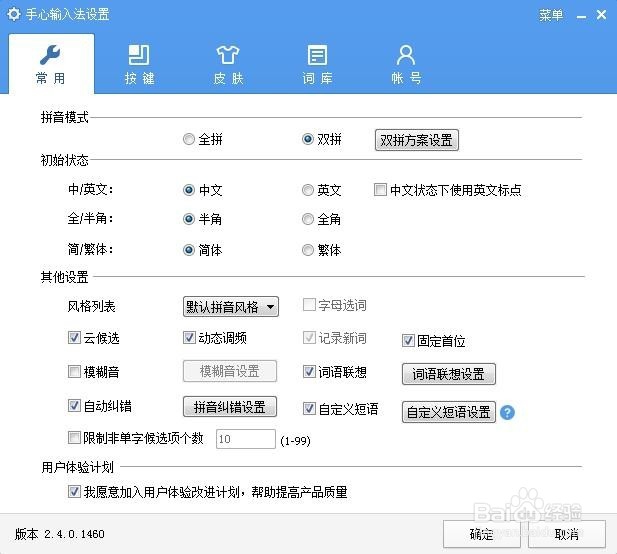Click the 简/繁体: label
Viewport: 617px width, 554px height.
91,249
